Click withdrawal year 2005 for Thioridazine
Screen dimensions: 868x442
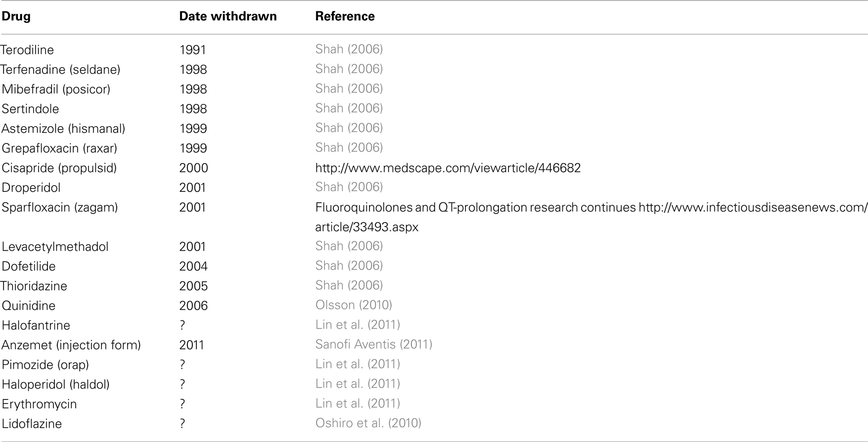pyautogui.click(x=193, y=286)
